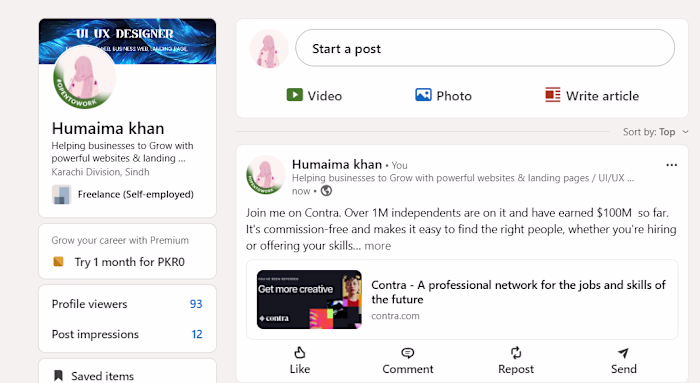
Task: Select the Write article label
Action: pos(602,96)
